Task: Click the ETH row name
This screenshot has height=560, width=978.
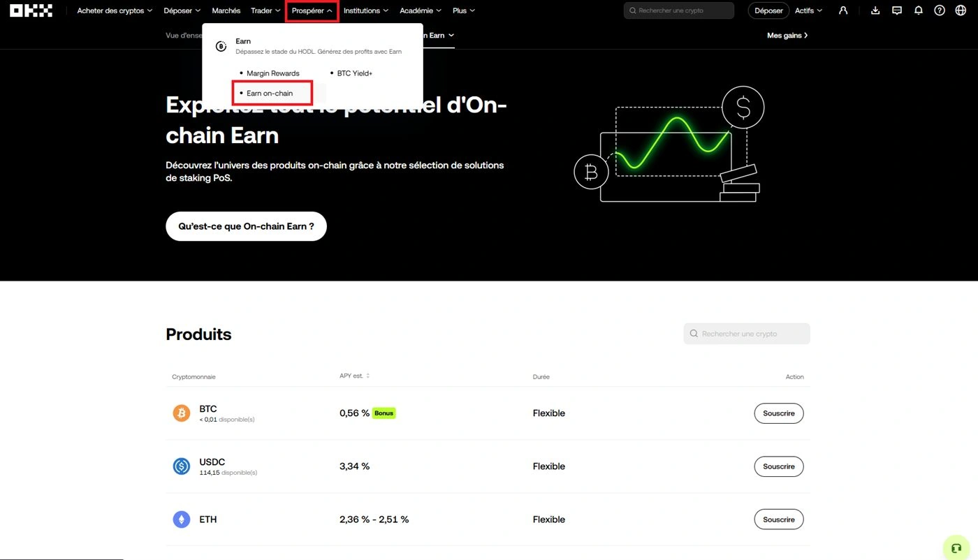Action: pyautogui.click(x=208, y=520)
